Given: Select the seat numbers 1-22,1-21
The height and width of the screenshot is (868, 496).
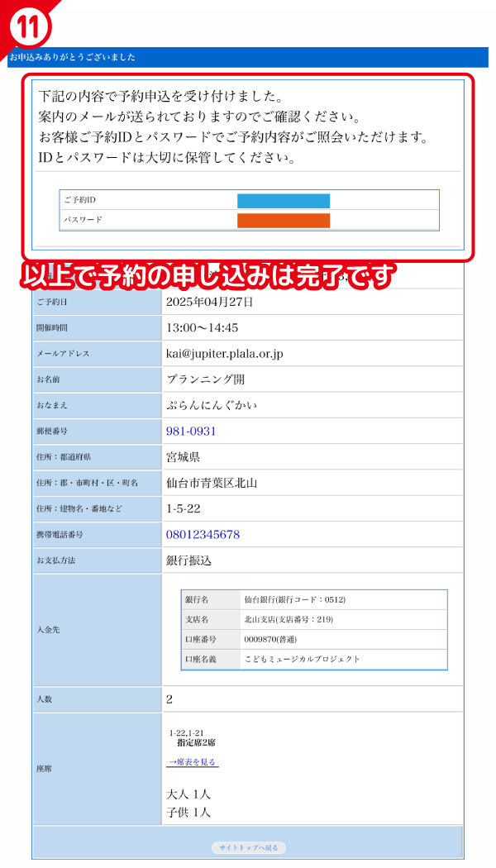Looking at the screenshot, I should [187, 732].
